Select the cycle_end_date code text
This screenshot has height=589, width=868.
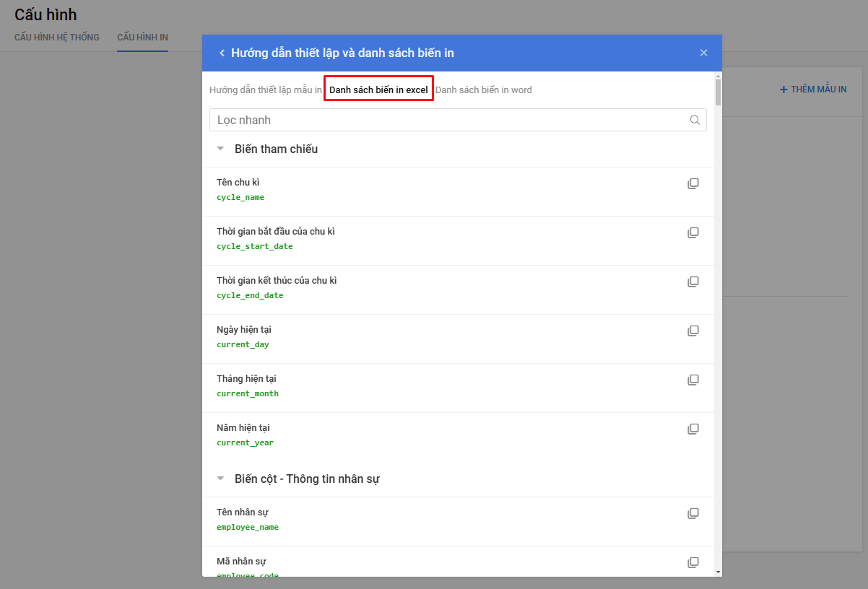coord(250,295)
